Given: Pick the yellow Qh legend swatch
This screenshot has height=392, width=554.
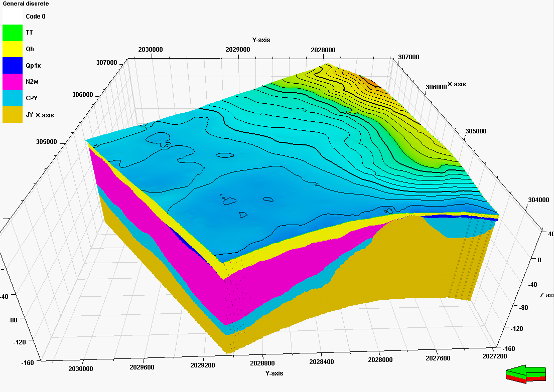Looking at the screenshot, I should tap(12, 49).
